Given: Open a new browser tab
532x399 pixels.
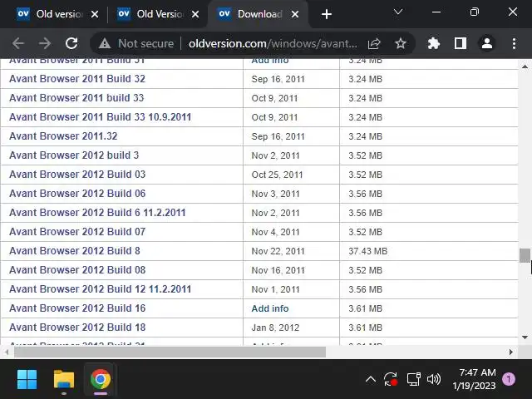Looking at the screenshot, I should (327, 14).
